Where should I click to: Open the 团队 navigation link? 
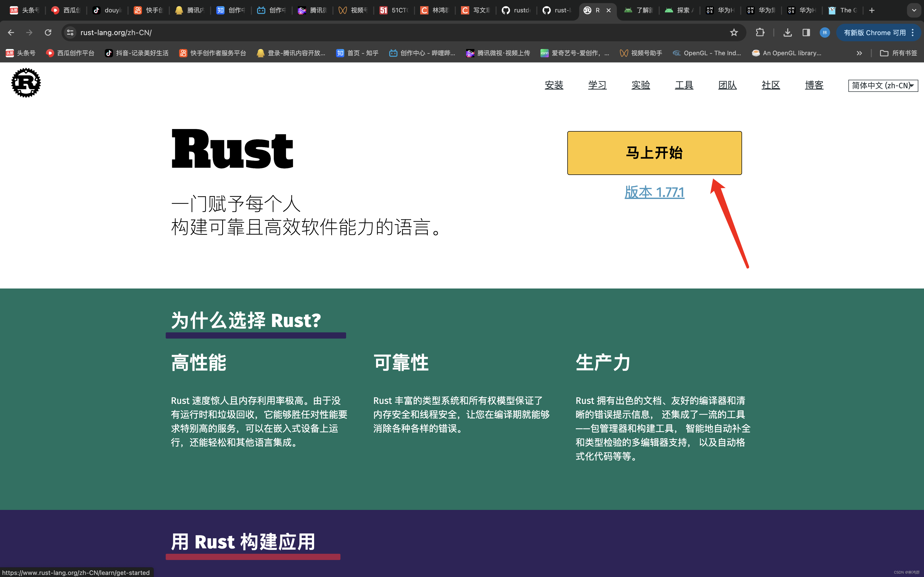click(x=727, y=85)
